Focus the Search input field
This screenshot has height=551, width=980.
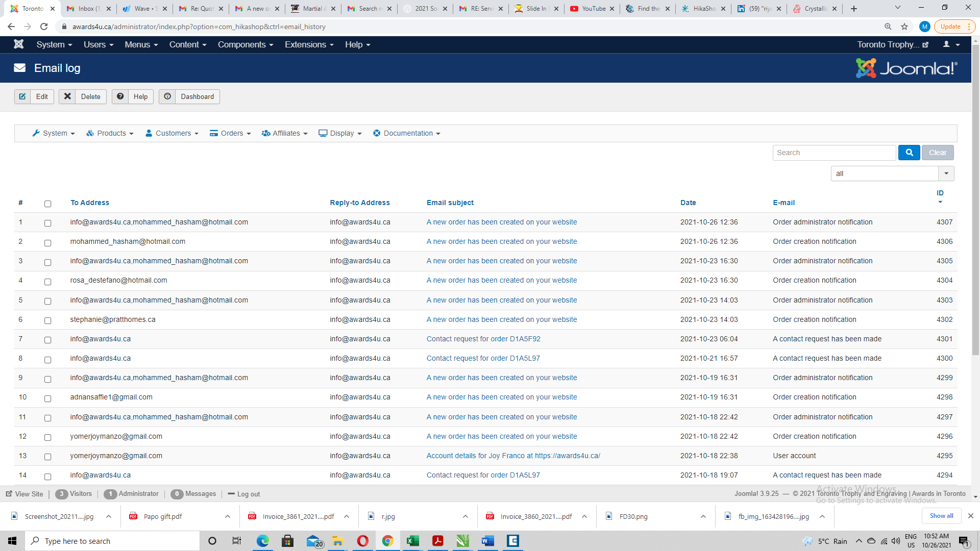pyautogui.click(x=834, y=153)
